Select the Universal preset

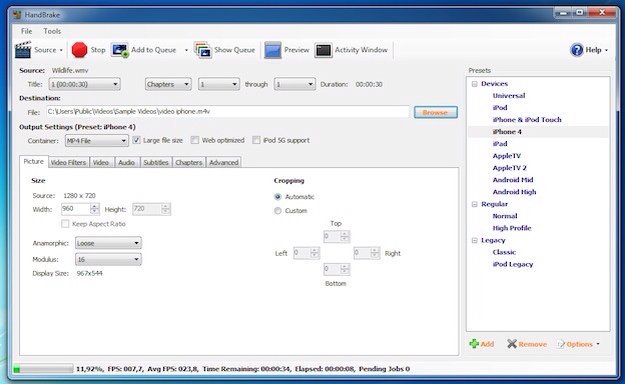point(509,96)
